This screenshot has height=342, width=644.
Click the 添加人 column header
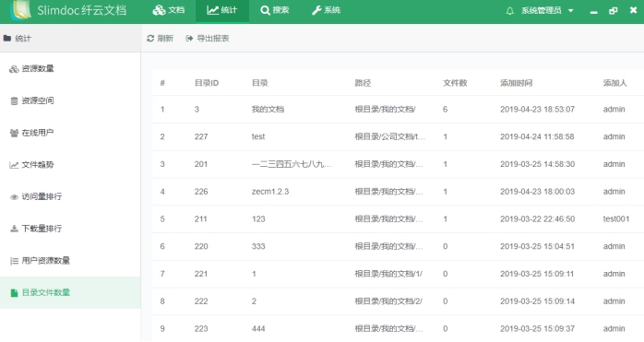[x=614, y=83]
